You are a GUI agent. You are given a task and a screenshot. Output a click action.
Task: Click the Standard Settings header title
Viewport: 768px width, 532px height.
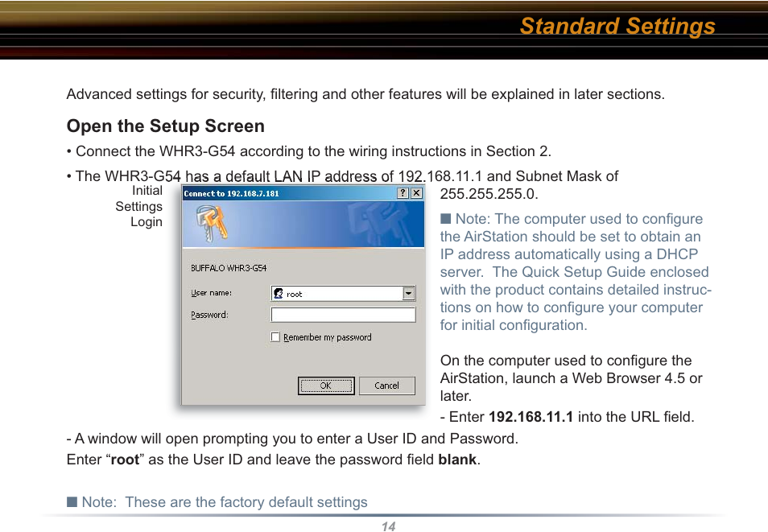[617, 26]
